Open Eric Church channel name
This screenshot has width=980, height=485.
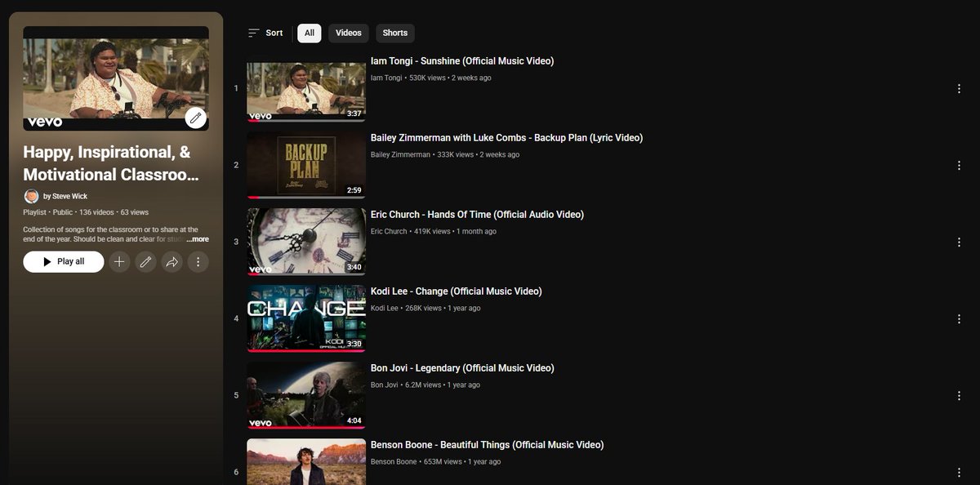[x=389, y=232]
